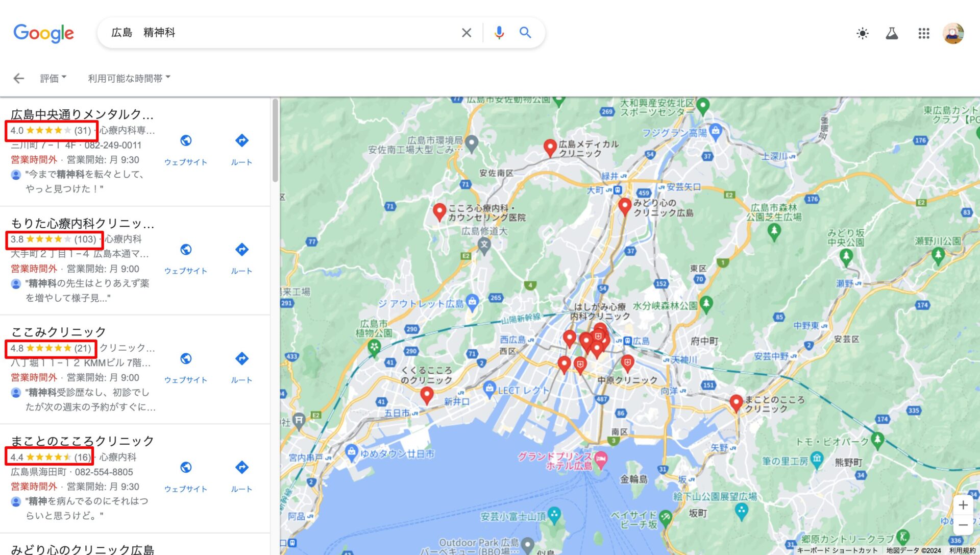
Task: Open Google account avatar
Action: point(953,34)
